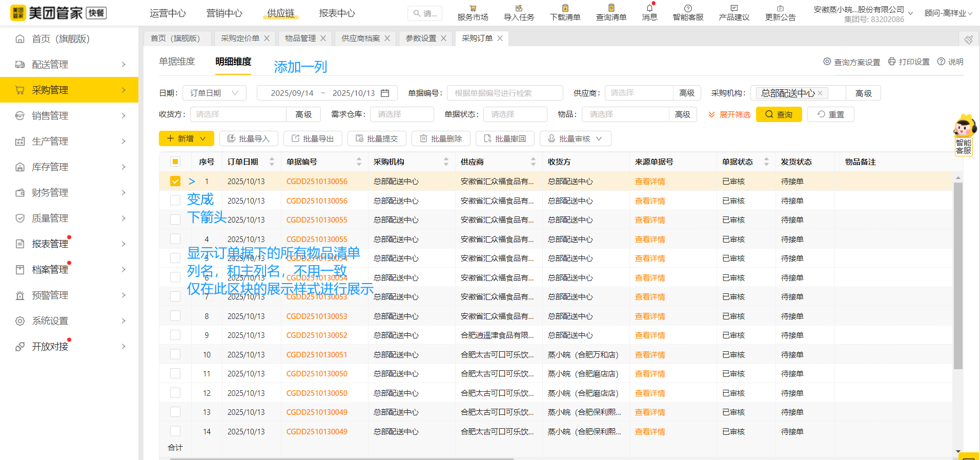Image resolution: width=980 pixels, height=460 pixels.
Task: Open the 物品 select dropdown
Action: [625, 114]
